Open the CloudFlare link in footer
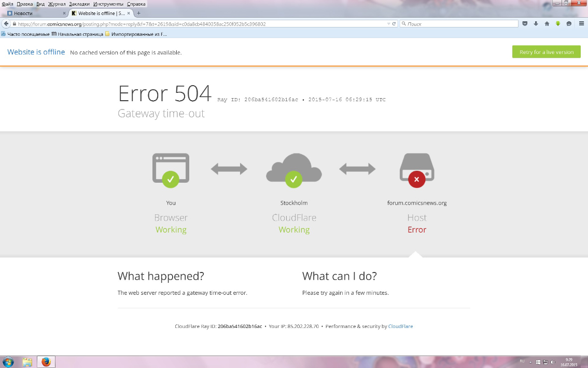The height and width of the screenshot is (368, 588). click(x=400, y=326)
